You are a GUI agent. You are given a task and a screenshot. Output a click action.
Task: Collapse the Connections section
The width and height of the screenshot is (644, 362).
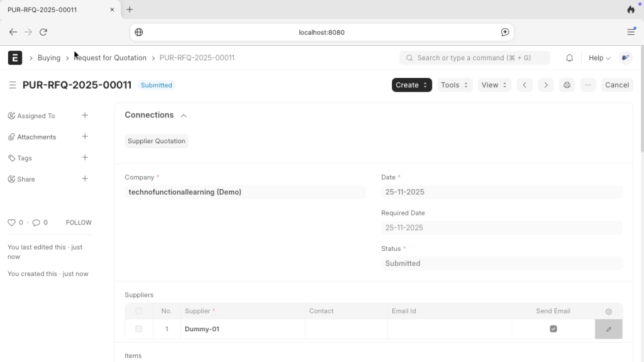tap(184, 116)
